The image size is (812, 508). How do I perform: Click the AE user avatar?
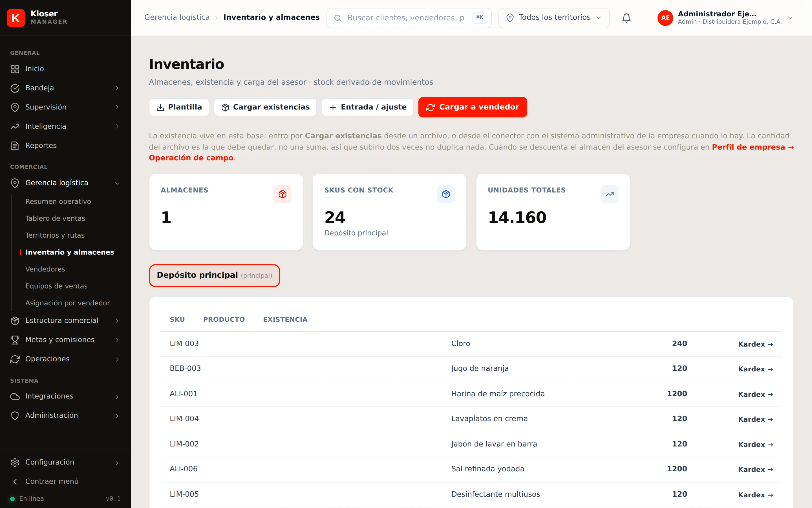coord(665,18)
